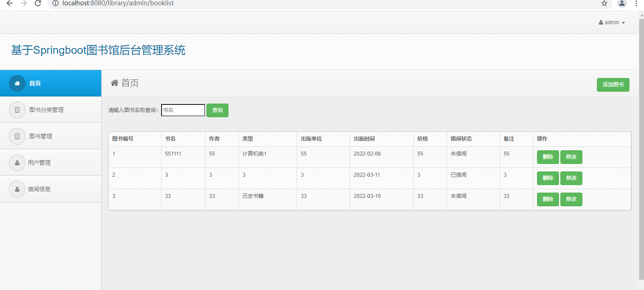Viewport: 644px width, 290px height.
Task: Click 修改 for the 历史书籍 row
Action: point(571,199)
